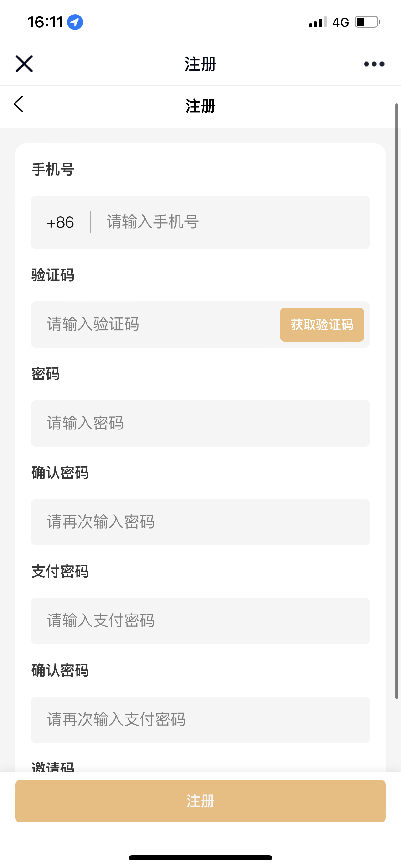Tap the battery indicator icon
Viewport: 401px width, 868px height.
pyautogui.click(x=368, y=22)
